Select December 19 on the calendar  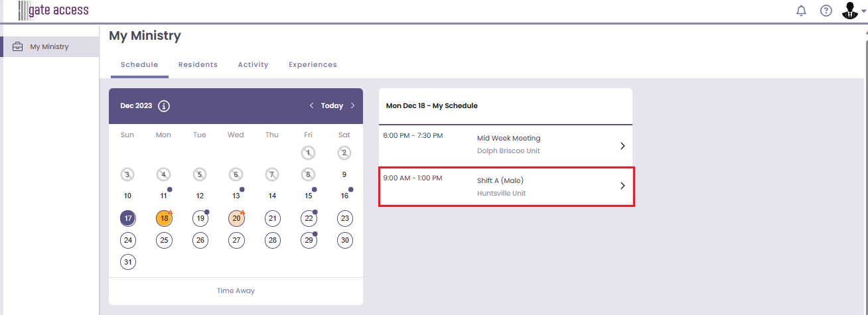(x=200, y=218)
